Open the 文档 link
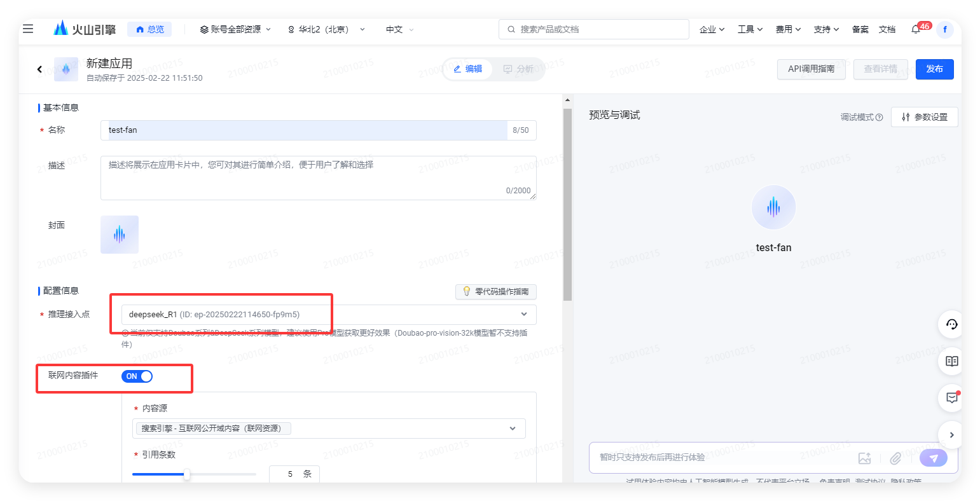The width and height of the screenshot is (980, 501). pos(887,29)
